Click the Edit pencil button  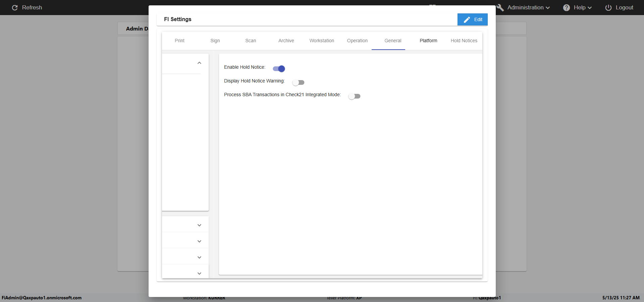point(472,19)
